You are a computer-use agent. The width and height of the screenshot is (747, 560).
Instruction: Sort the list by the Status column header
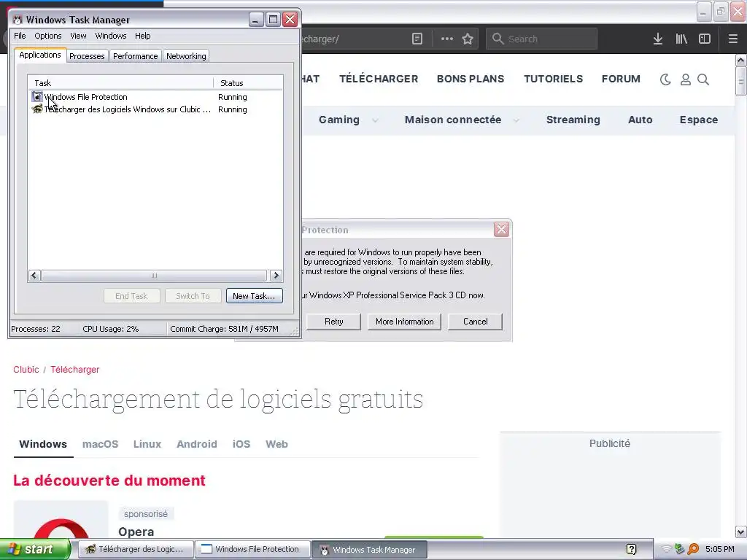coord(248,83)
